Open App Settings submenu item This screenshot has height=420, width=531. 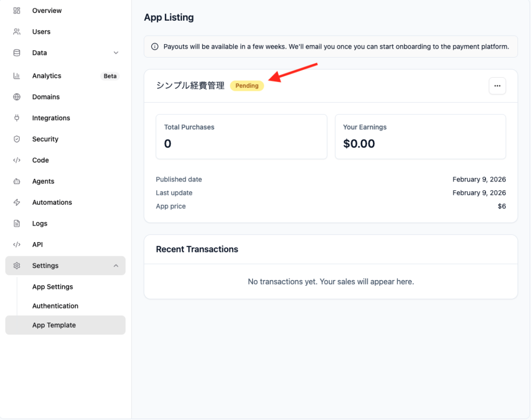click(52, 287)
